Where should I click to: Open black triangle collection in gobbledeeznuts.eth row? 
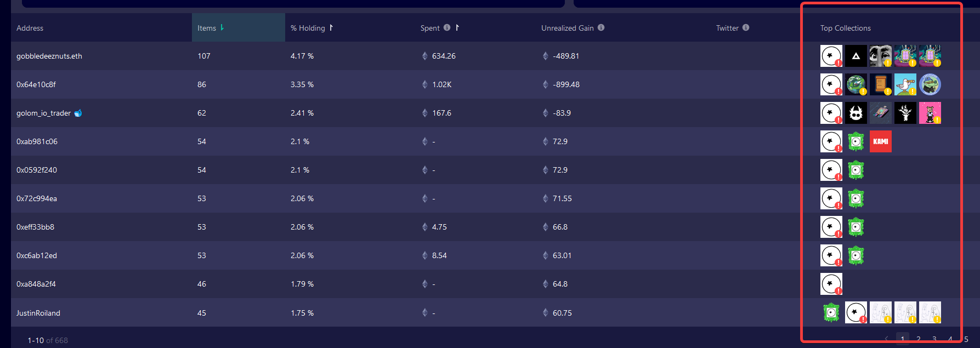[856, 56]
